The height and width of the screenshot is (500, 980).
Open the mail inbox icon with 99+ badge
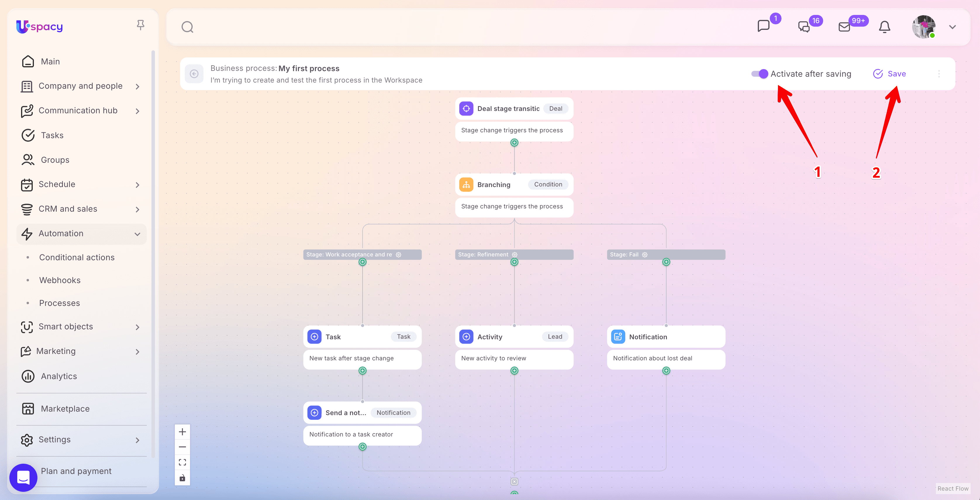[844, 27]
